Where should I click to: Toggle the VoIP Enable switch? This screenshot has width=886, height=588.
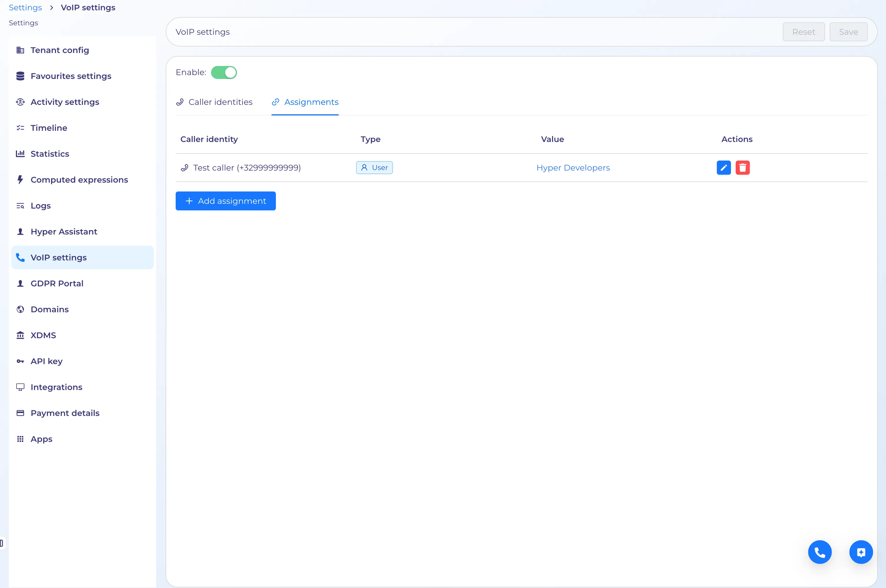click(x=224, y=72)
